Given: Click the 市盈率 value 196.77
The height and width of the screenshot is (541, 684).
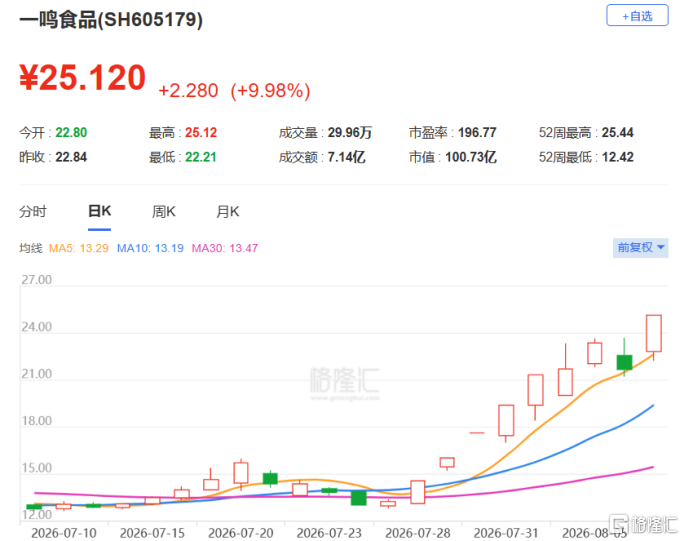Looking at the screenshot, I should coord(477,132).
